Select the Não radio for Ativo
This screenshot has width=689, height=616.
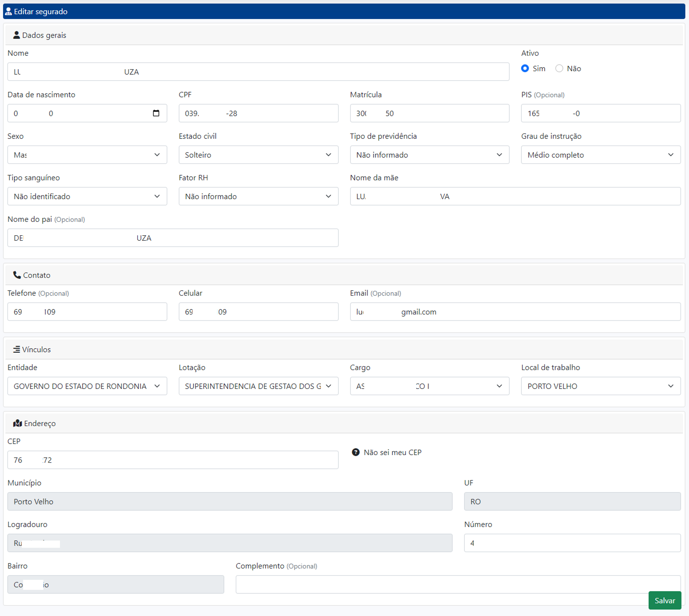pos(559,68)
